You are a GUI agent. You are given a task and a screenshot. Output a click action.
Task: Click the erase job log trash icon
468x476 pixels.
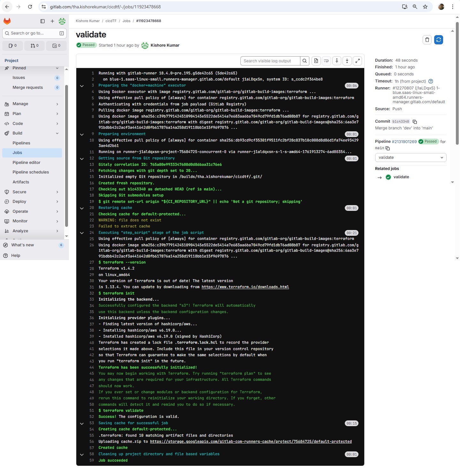coord(427,40)
